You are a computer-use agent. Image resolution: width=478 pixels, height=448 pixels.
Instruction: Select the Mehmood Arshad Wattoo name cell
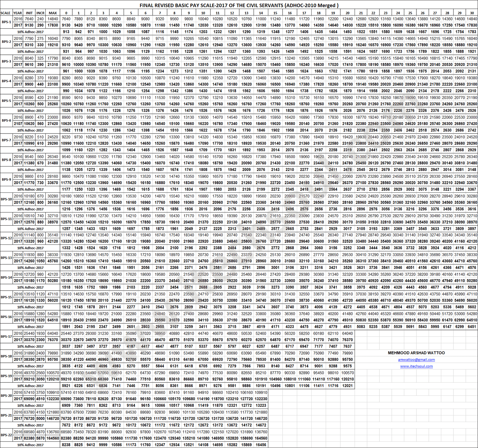click(x=416, y=353)
